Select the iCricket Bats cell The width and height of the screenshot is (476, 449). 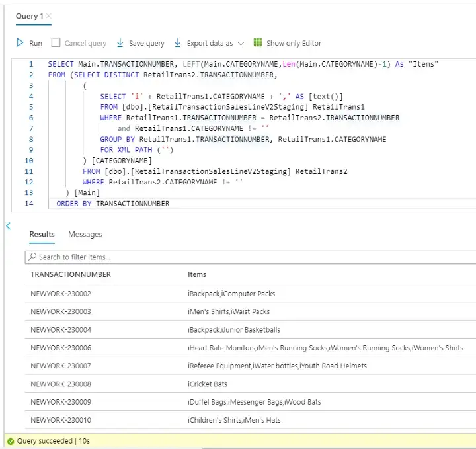(x=208, y=384)
